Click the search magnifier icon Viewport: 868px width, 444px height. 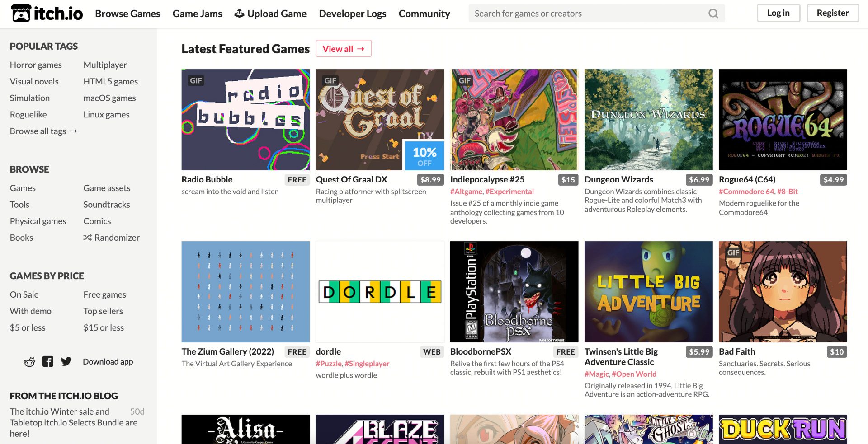pos(713,14)
